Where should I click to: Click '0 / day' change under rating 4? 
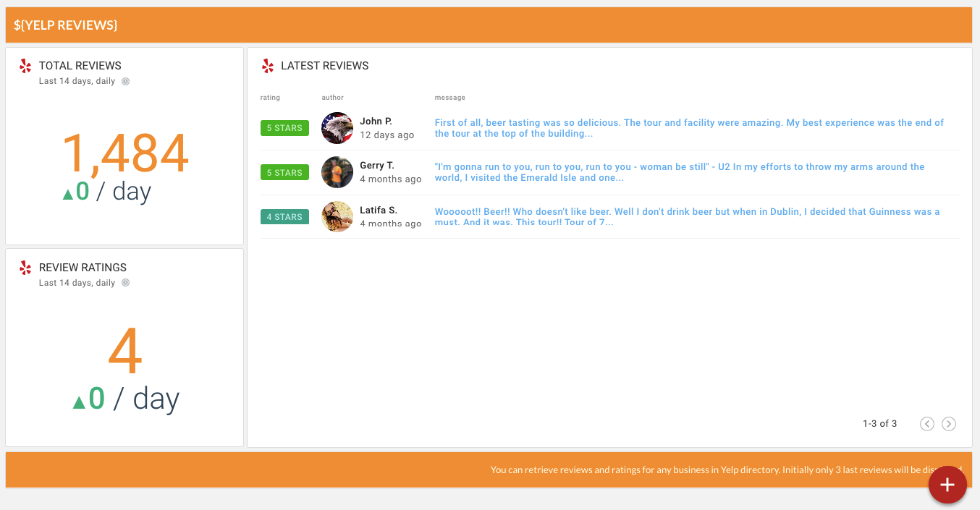coord(126,399)
